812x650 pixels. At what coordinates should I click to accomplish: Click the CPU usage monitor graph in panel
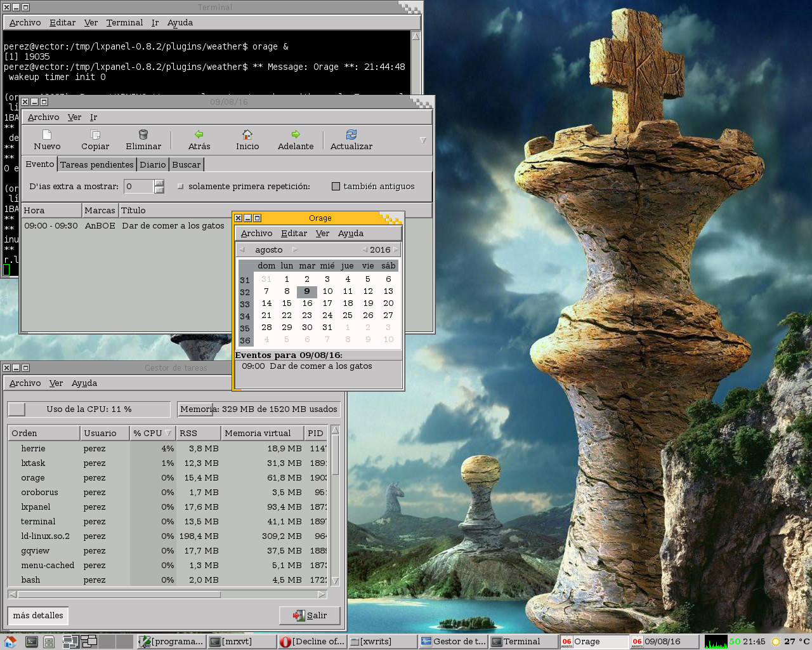pyautogui.click(x=716, y=642)
